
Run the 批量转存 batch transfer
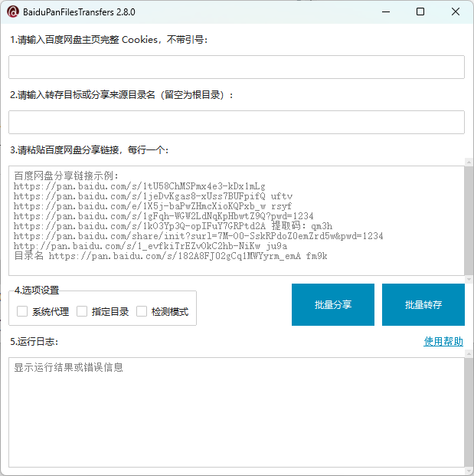pyautogui.click(x=423, y=305)
